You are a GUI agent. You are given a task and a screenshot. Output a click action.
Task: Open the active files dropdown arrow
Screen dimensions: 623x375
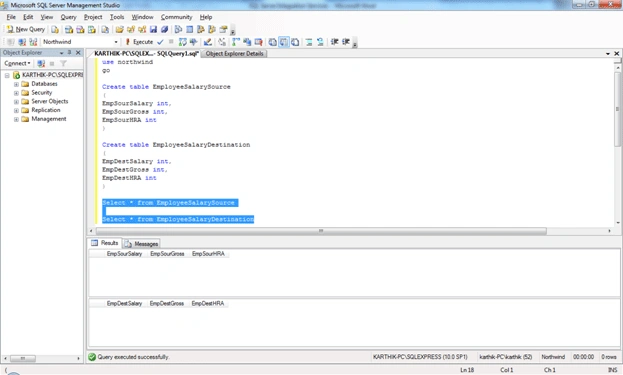pos(608,54)
